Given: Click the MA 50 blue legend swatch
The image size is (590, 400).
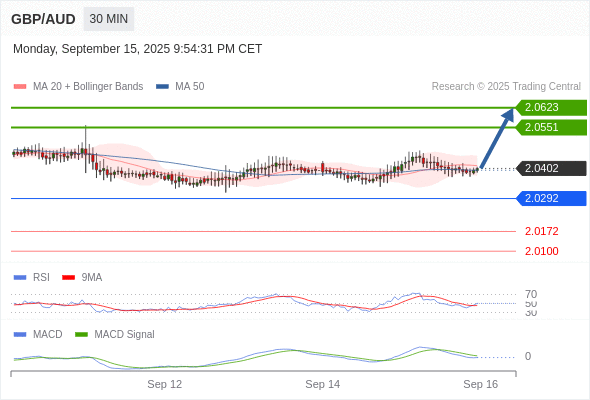Looking at the screenshot, I should 162,87.
